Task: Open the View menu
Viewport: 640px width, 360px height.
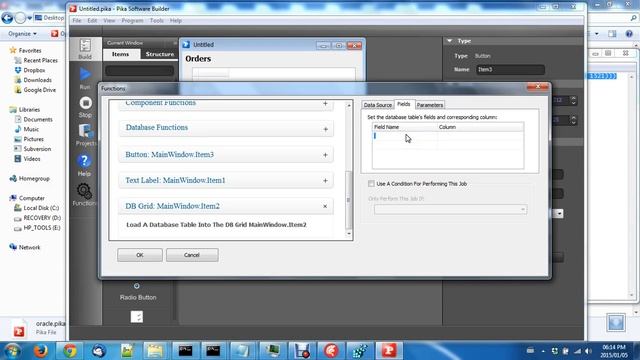Action: 109,20
